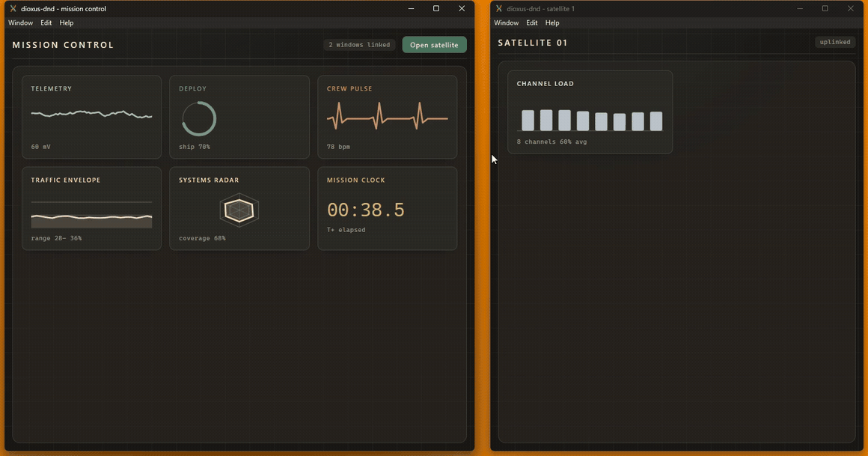This screenshot has width=868, height=456.
Task: Click the Channel Load bar chart
Action: 590,120
